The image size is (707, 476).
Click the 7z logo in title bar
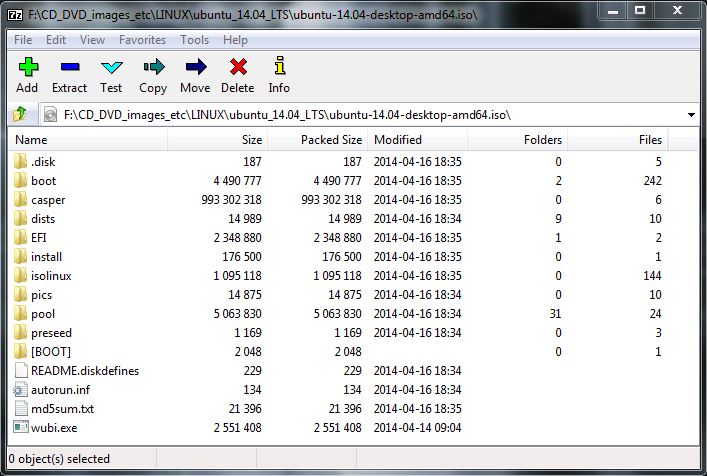click(x=15, y=15)
